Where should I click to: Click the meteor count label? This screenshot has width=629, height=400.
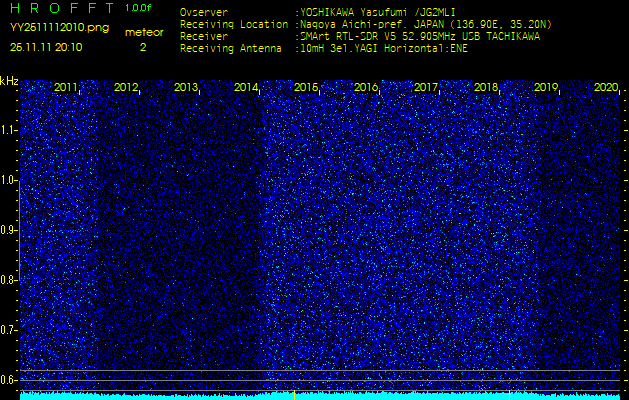click(x=144, y=33)
